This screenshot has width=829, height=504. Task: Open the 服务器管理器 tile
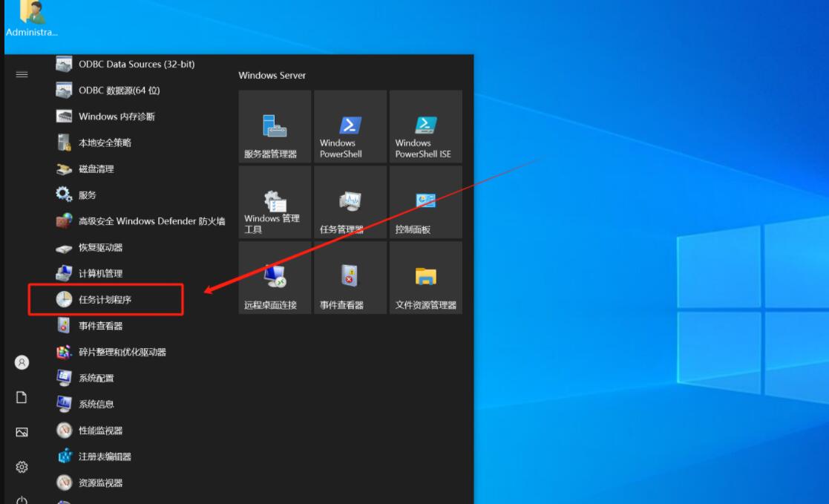[x=275, y=126]
